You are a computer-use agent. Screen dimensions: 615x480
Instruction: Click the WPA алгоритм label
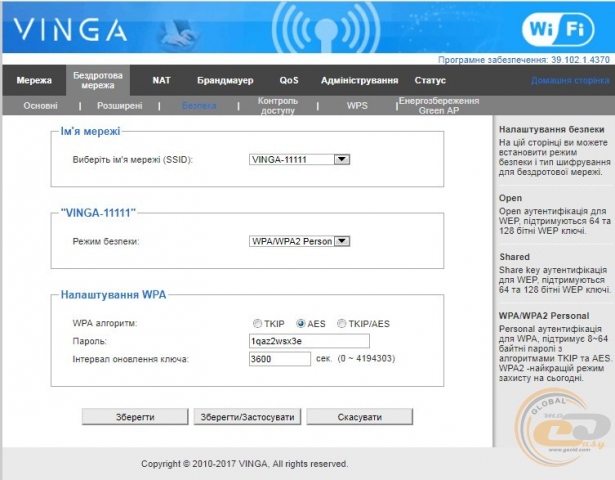(105, 324)
